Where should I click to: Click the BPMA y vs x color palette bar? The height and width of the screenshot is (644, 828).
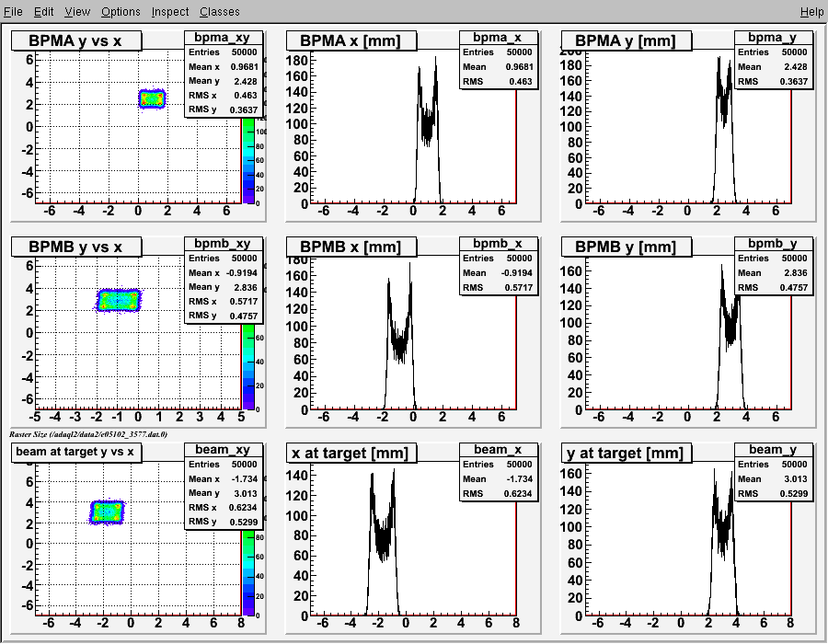(248, 160)
